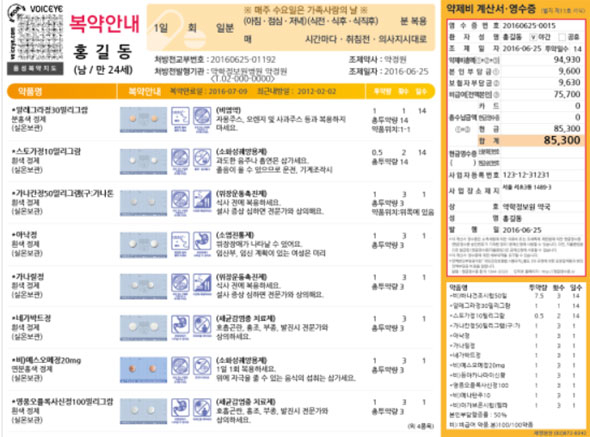Click 총투약량 14 in the 스토가정 row
The width and height of the screenshot is (590, 437).
tap(390, 162)
